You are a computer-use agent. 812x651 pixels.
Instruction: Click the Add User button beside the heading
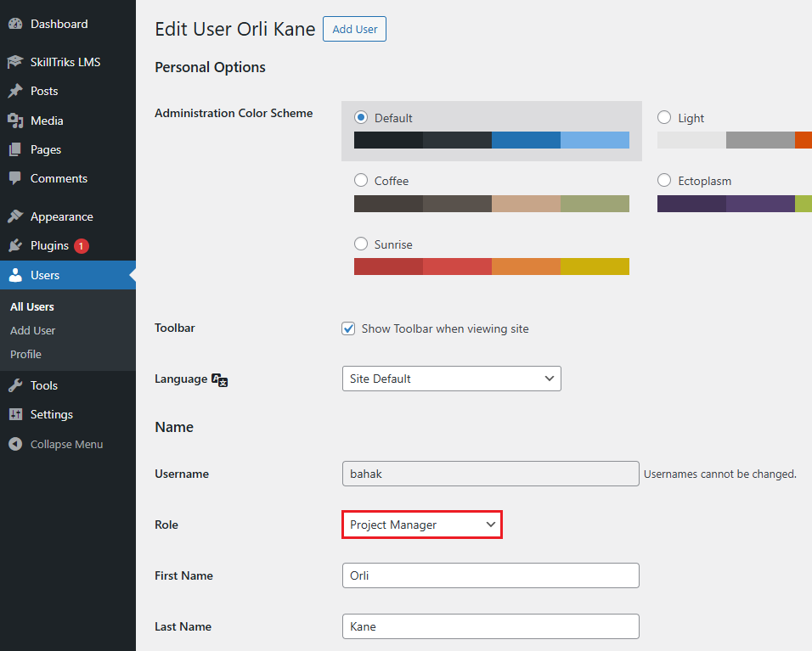[x=355, y=29]
